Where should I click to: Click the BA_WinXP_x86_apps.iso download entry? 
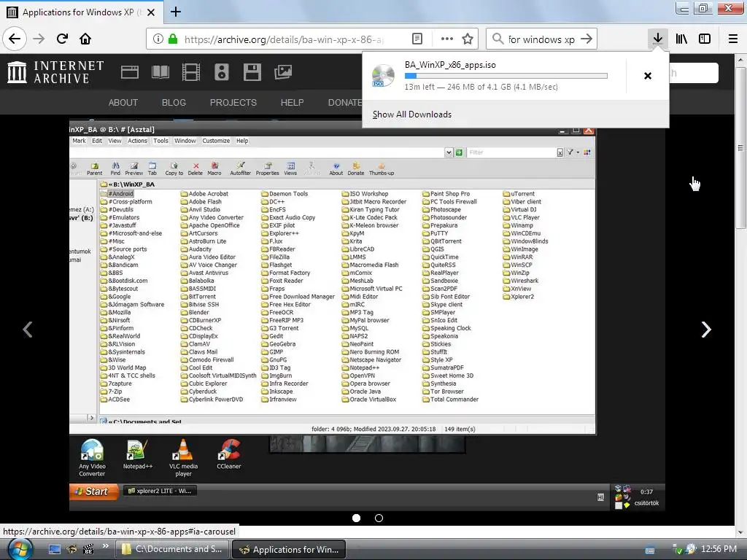[x=494, y=76]
